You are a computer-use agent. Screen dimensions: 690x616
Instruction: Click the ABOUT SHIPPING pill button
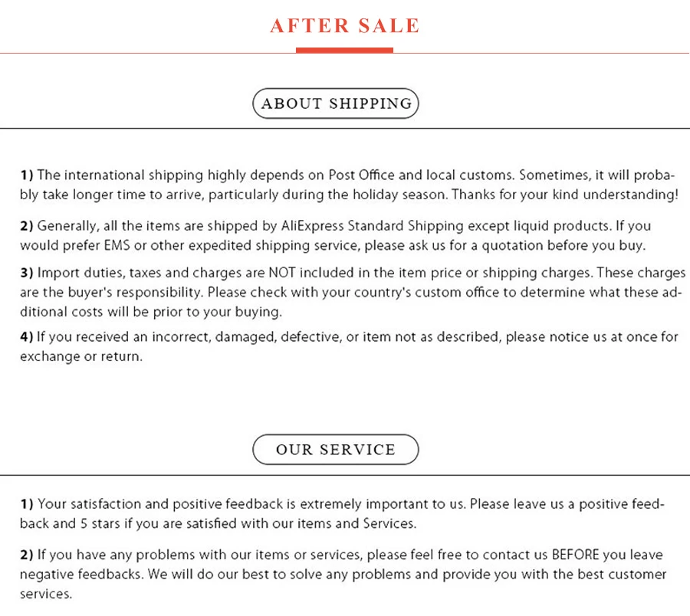(x=336, y=103)
